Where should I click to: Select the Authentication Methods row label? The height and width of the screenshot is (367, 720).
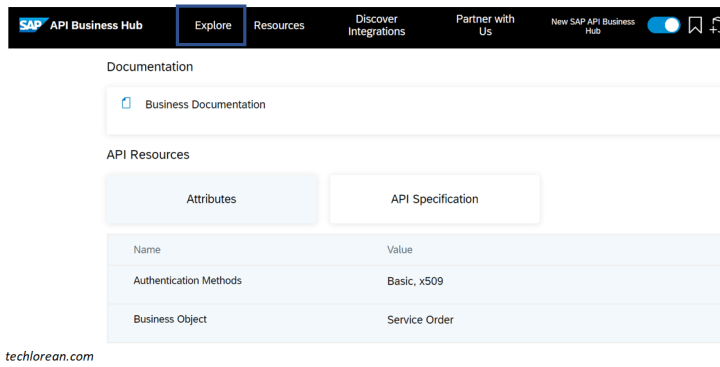tap(187, 280)
